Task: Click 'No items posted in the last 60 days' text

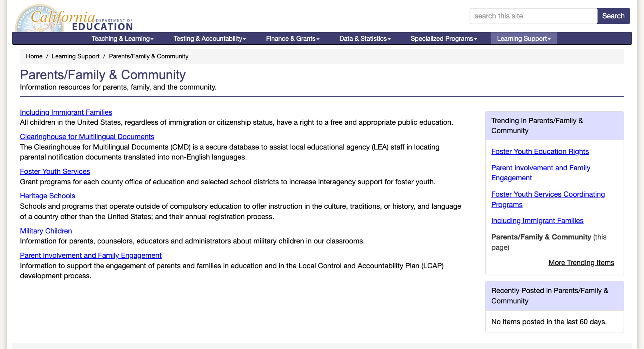Action: point(549,322)
